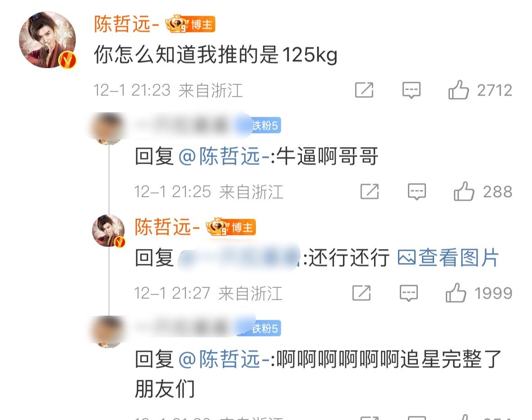Open 陈哲远- mention in 追星完整了 reply

pos(224,359)
